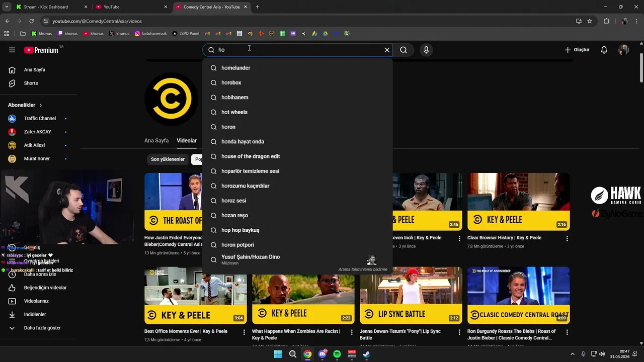Open options menu for Ron Burgundy Roasts video

pos(567,332)
